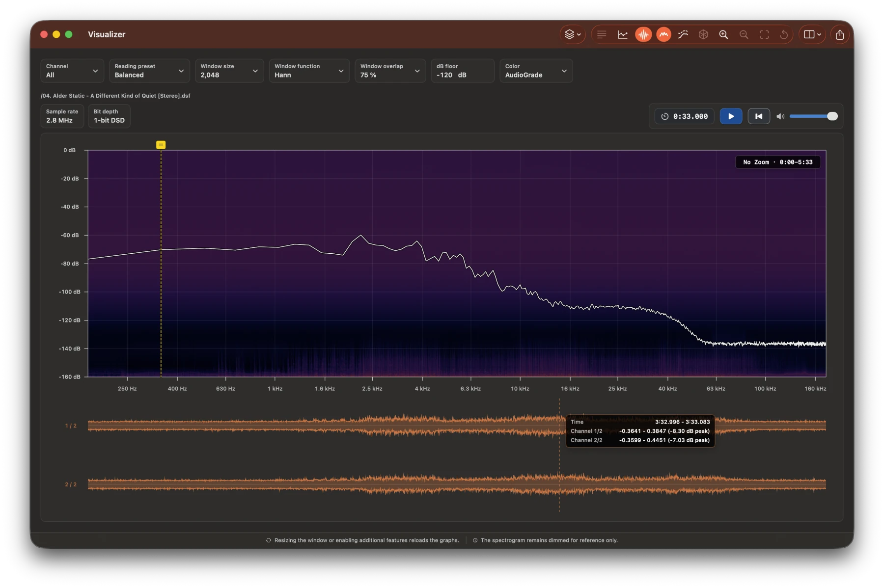Click the dashed curve comparison icon
This screenshot has width=884, height=588.
tap(683, 34)
